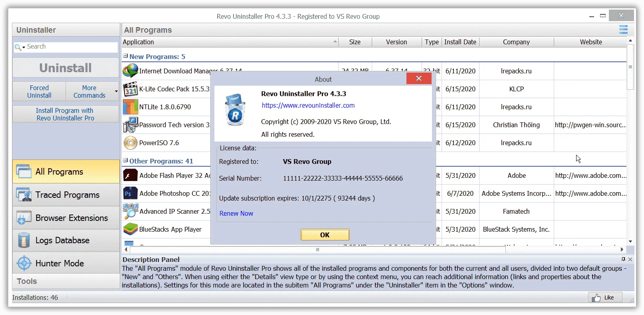
Task: Collapse the New Programs group
Action: click(x=125, y=56)
